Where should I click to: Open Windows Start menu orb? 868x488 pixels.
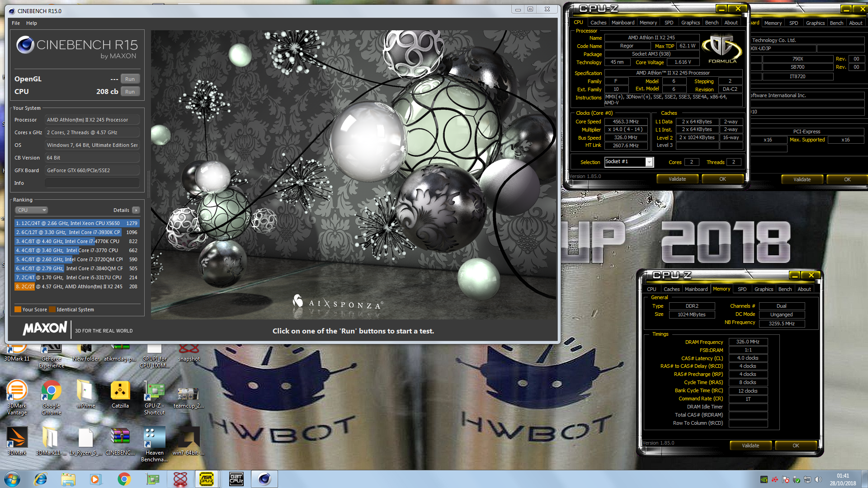pos(13,479)
